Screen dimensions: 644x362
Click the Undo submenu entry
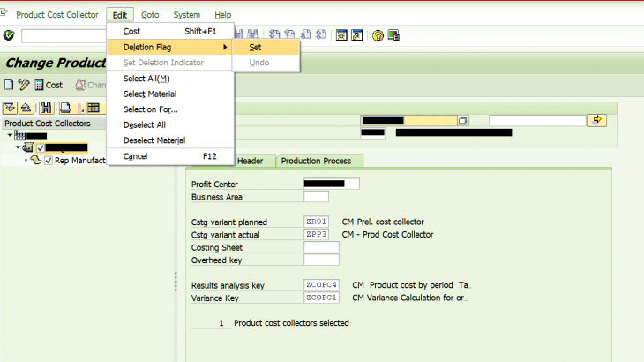(x=266, y=63)
